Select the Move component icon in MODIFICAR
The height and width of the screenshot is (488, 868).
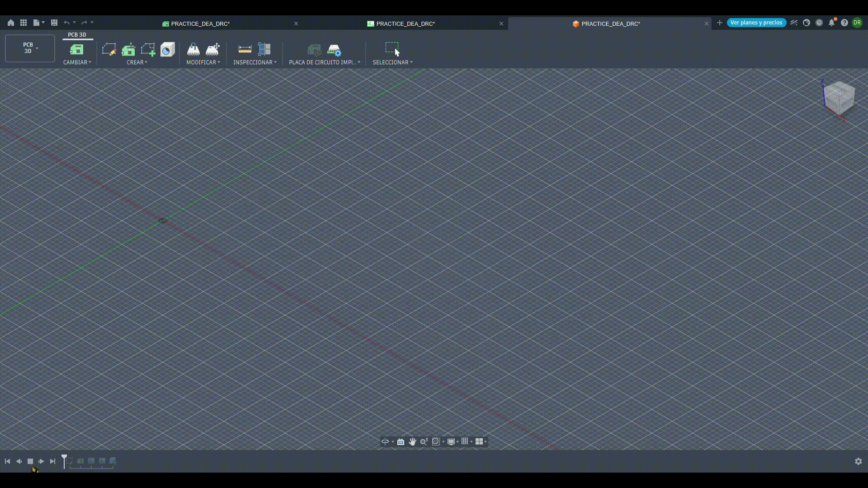pyautogui.click(x=212, y=49)
